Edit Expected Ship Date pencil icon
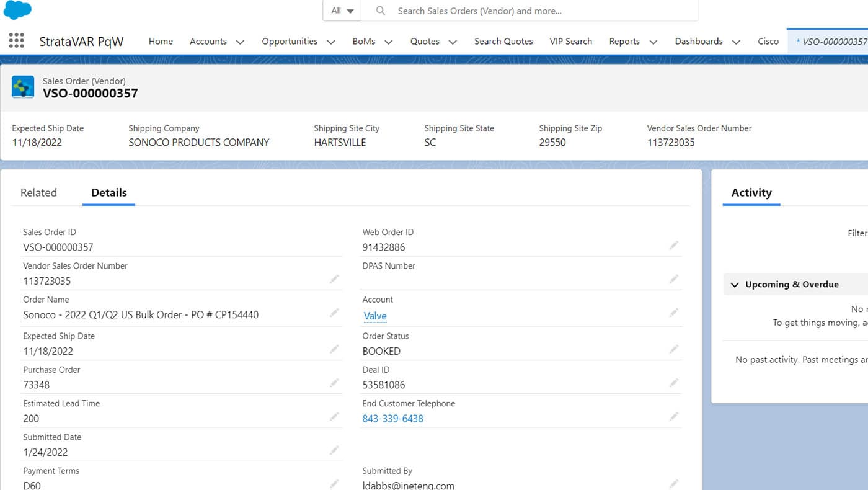The width and height of the screenshot is (868, 490). tap(334, 349)
